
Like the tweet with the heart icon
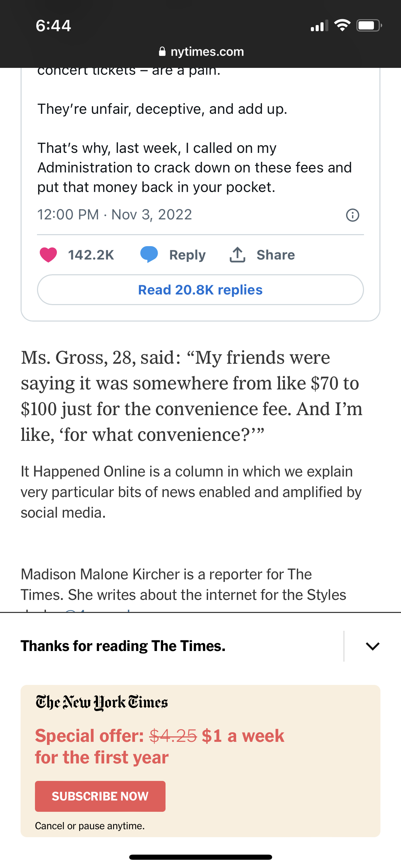pyautogui.click(x=48, y=255)
